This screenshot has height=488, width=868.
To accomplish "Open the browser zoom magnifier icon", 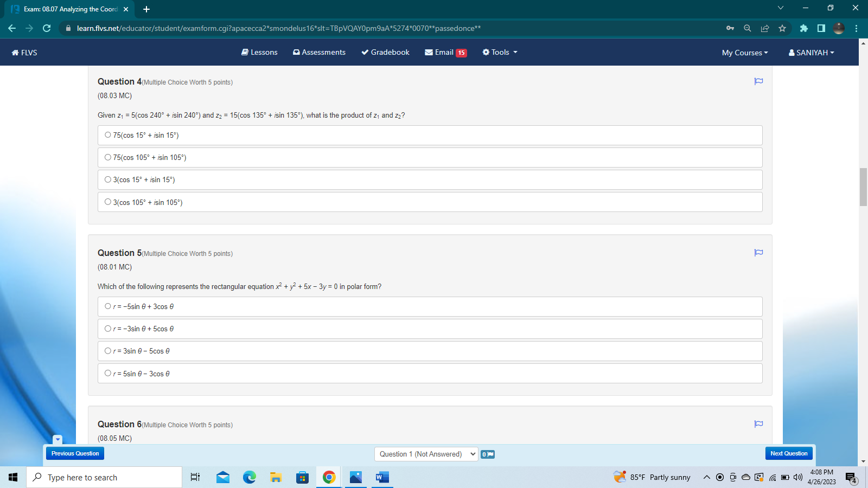I will (x=748, y=28).
